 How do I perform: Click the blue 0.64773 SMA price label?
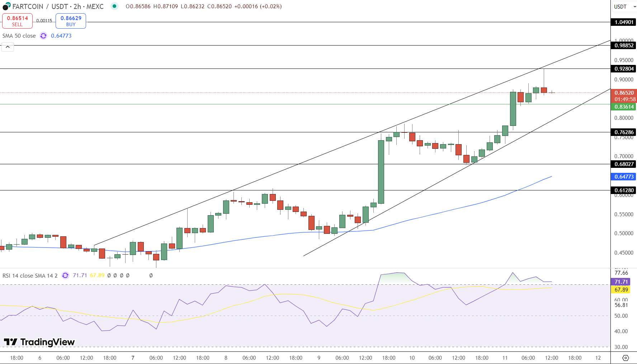click(624, 177)
